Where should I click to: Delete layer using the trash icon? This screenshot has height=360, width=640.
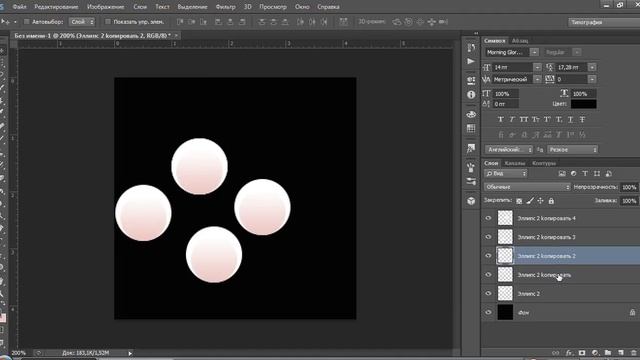[633, 353]
